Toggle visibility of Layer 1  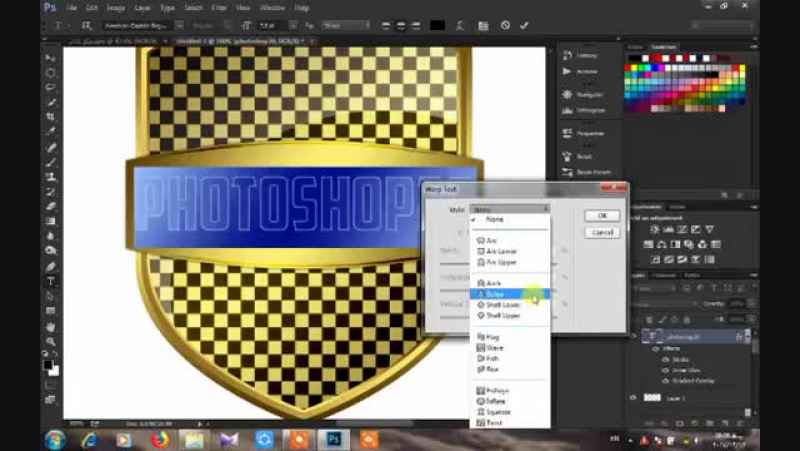[635, 398]
